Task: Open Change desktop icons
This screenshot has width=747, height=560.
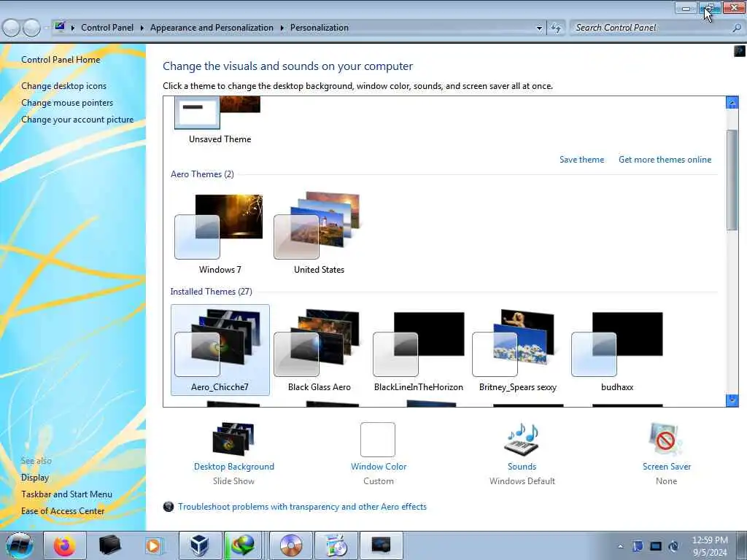Action: pos(64,86)
